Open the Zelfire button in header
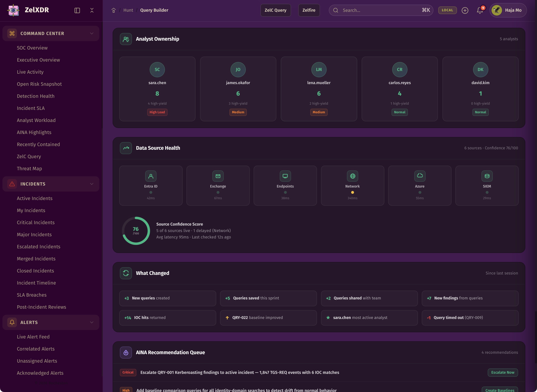This screenshot has height=392, width=537. pyautogui.click(x=309, y=10)
